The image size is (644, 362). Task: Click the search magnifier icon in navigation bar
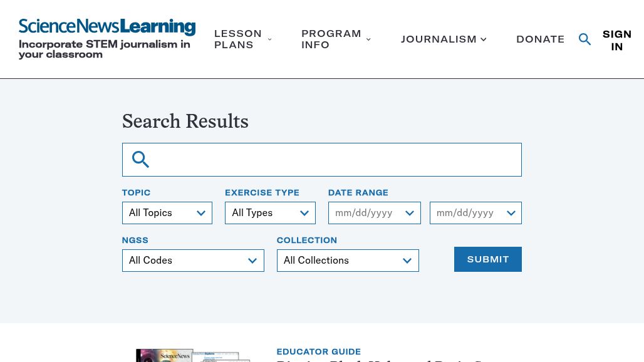coord(584,39)
